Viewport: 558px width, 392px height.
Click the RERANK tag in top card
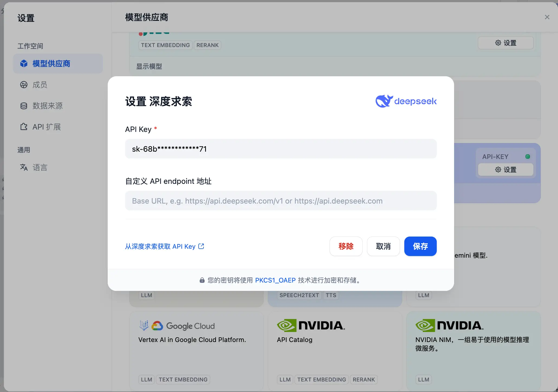207,45
